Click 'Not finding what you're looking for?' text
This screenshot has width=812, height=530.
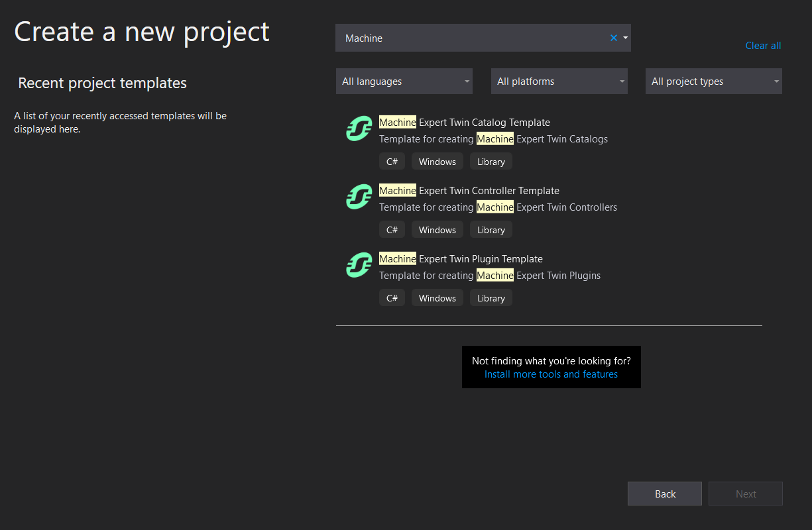(x=551, y=361)
